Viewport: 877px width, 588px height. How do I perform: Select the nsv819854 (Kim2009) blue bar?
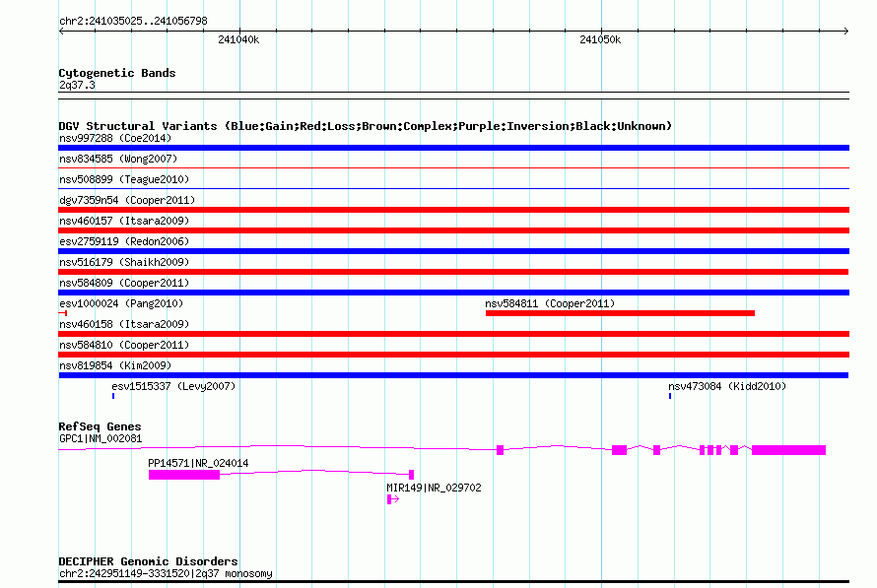click(453, 375)
